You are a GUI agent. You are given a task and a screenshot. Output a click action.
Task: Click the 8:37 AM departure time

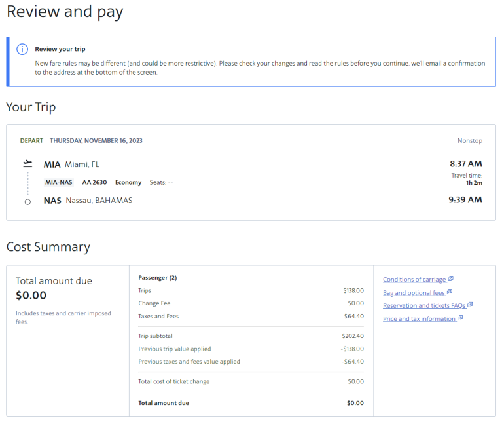tap(465, 164)
